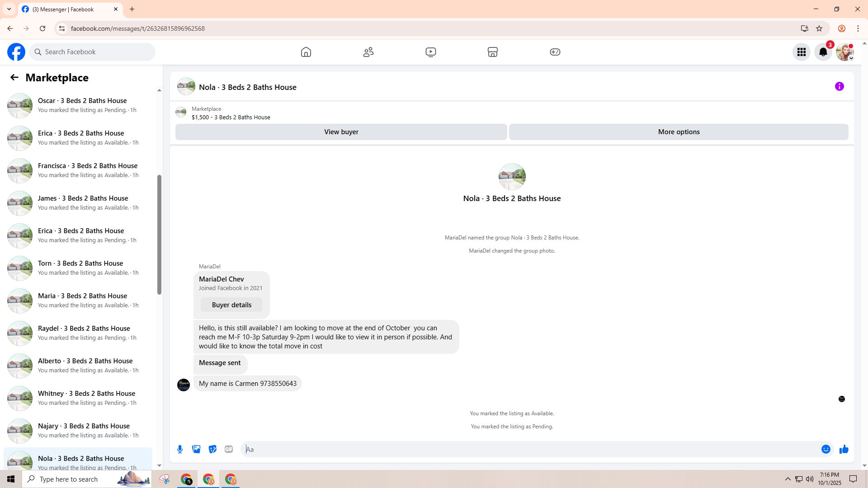
Task: Open conversation information icon
Action: point(840,86)
